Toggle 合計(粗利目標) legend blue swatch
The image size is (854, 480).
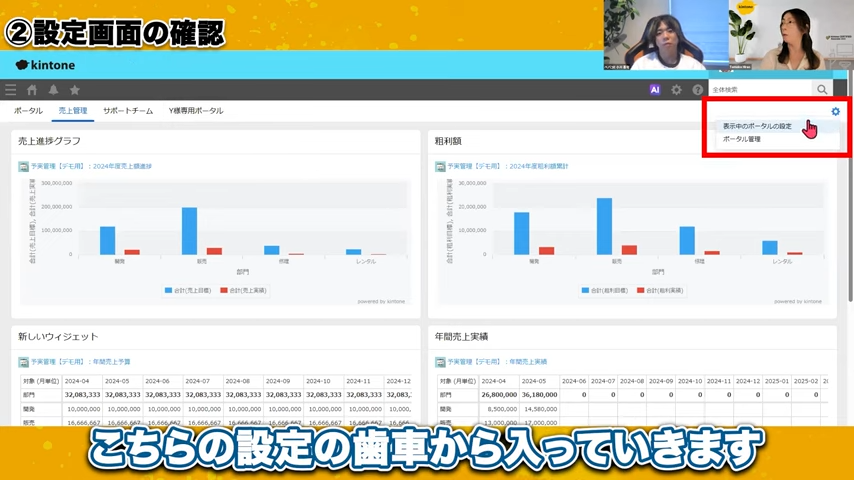585,290
